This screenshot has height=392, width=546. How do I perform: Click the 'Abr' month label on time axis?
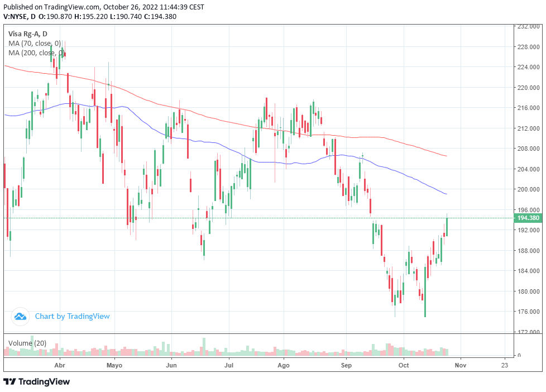60,365
